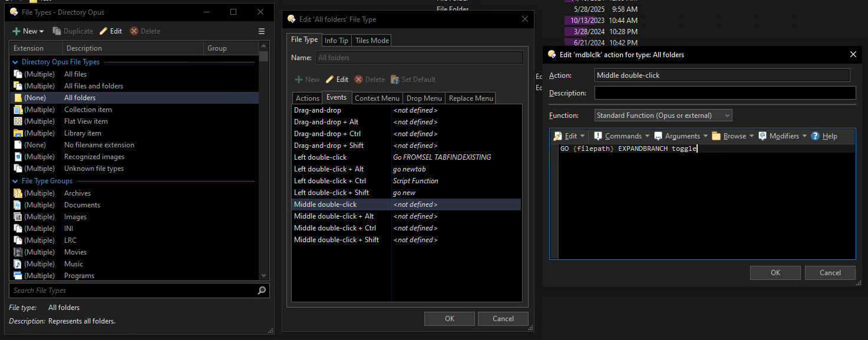The width and height of the screenshot is (868, 340).
Task: Collapse the File Type Groups section
Action: click(15, 181)
